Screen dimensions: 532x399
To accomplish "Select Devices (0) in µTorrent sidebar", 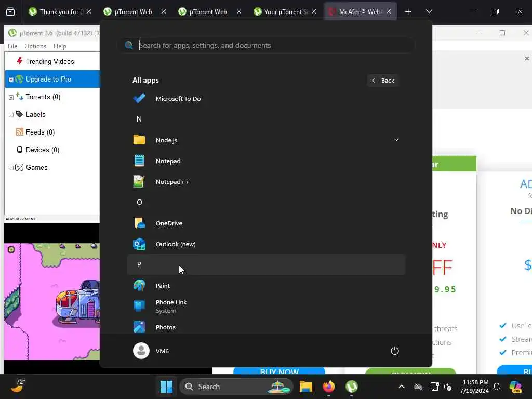I will [x=43, y=150].
